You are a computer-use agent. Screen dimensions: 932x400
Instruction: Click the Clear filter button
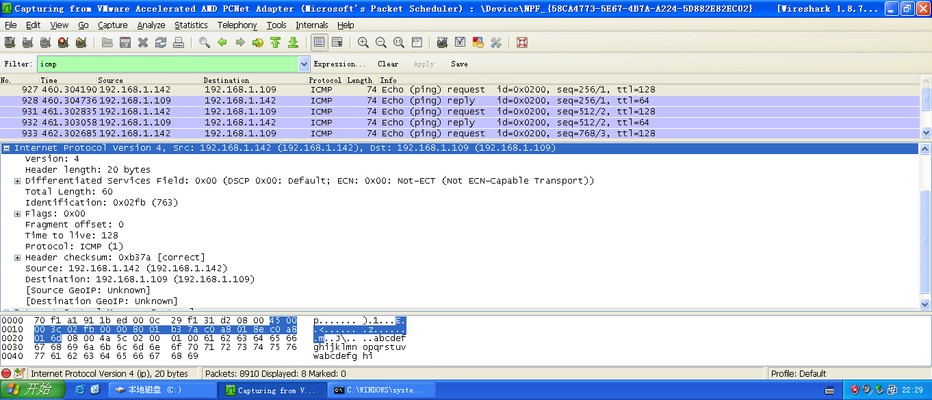pyautogui.click(x=388, y=64)
